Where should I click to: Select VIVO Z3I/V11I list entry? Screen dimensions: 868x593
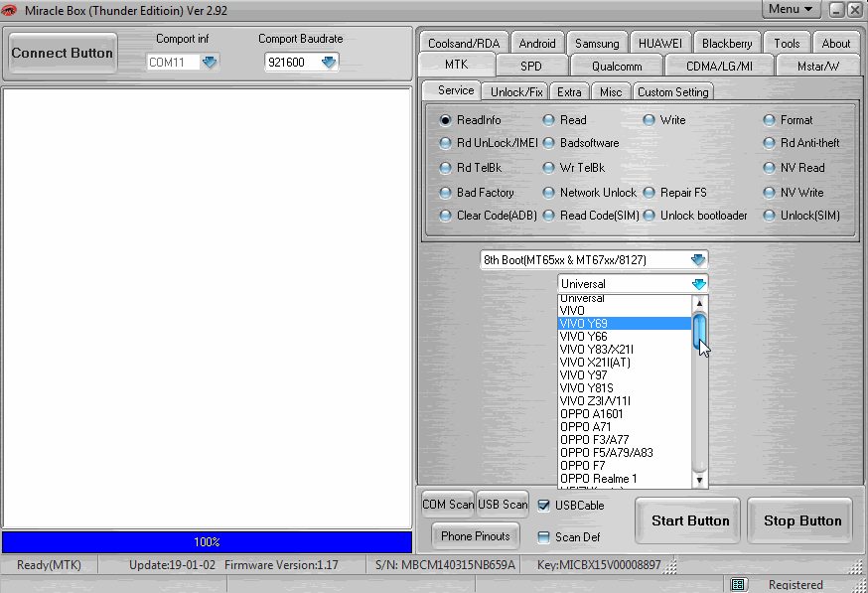tap(625, 401)
